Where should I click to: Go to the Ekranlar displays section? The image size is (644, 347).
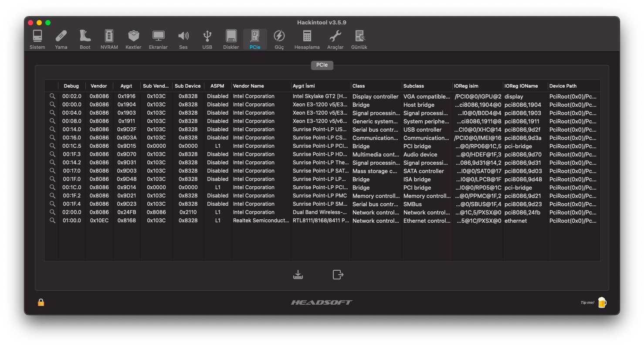158,39
